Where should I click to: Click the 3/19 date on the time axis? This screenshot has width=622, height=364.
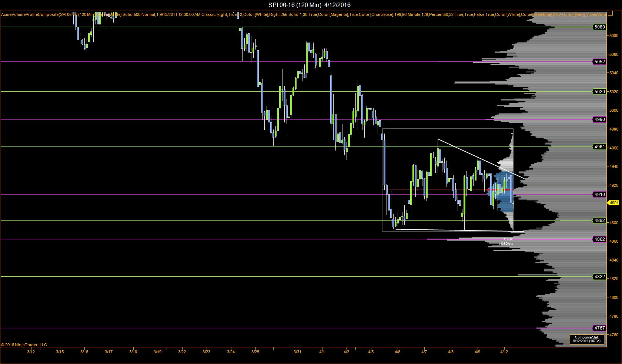click(x=157, y=352)
